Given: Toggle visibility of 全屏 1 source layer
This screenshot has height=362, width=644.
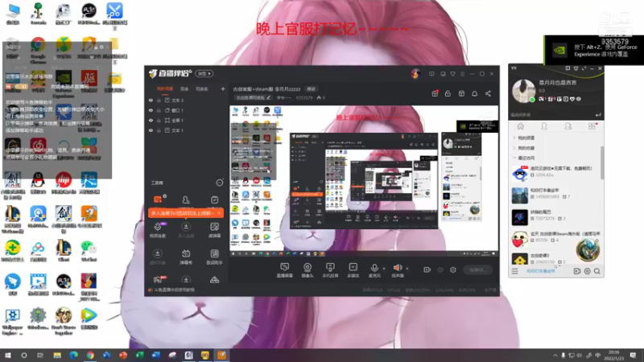Looking at the screenshot, I should point(151,120).
